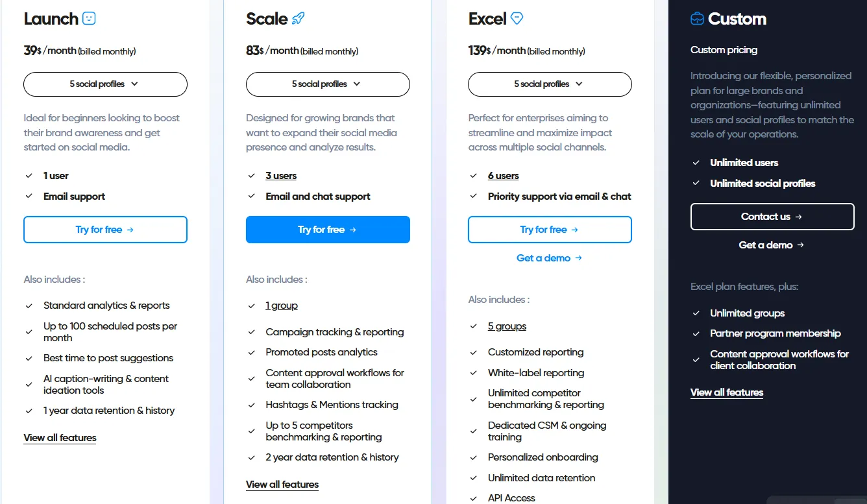Viewport: 867px width, 504px height.
Task: Open Launch plan social profiles dropdown
Action: click(x=105, y=84)
